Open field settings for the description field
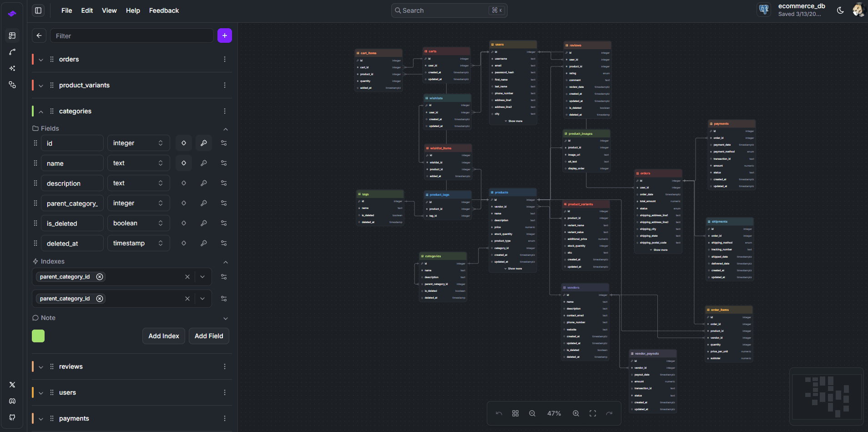The height and width of the screenshot is (432, 868). pos(224,183)
